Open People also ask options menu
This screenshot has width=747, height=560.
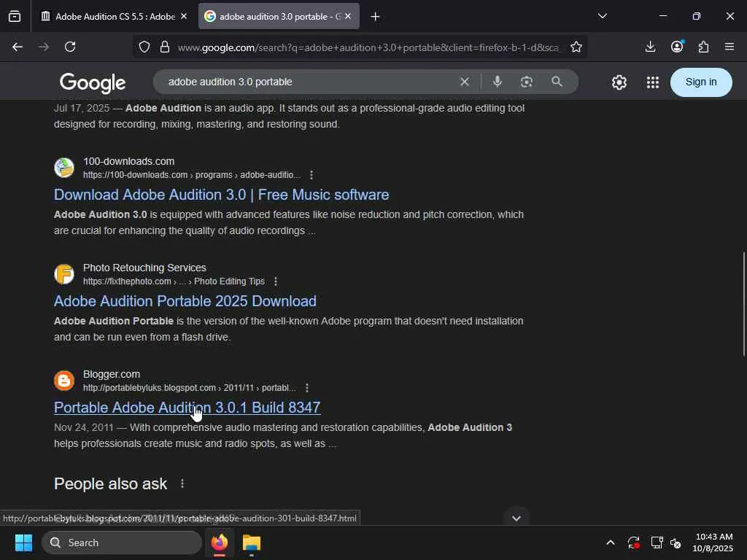point(182,484)
